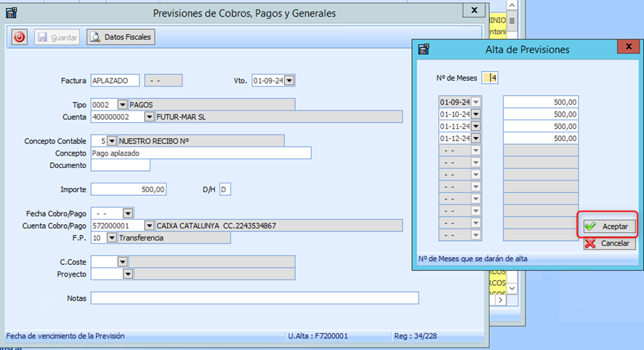Viewport: 644px width, 350px height.
Task: Click the red power exit icon
Action: point(20,37)
